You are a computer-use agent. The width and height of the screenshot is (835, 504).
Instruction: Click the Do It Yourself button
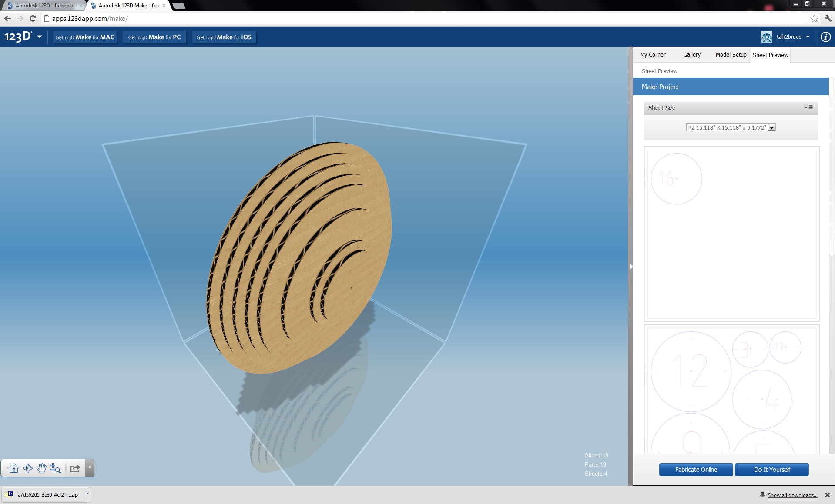pyautogui.click(x=771, y=469)
